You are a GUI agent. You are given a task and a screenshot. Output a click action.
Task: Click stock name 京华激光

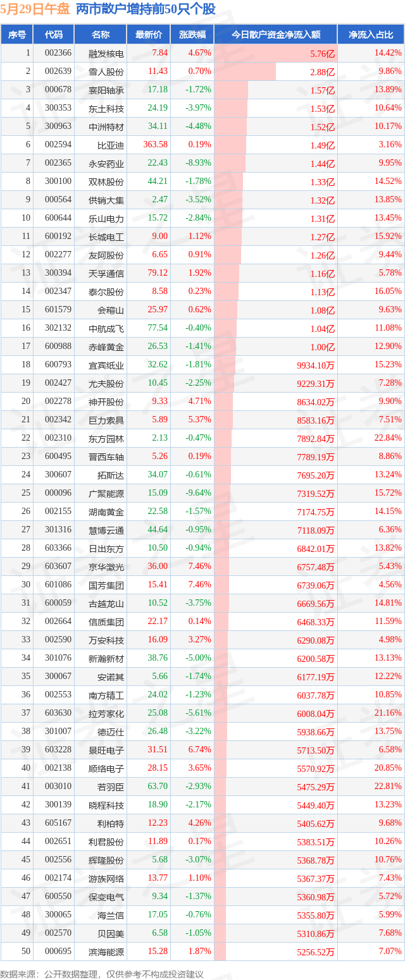(106, 567)
